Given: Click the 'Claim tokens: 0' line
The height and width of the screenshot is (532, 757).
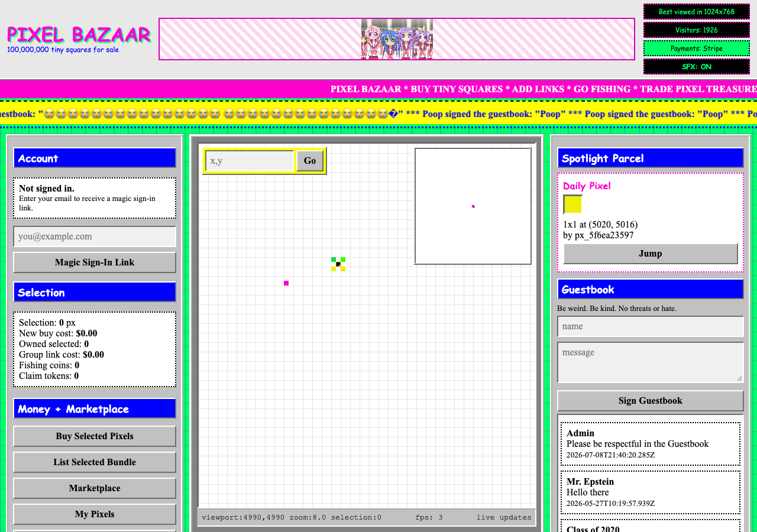Looking at the screenshot, I should [49, 376].
